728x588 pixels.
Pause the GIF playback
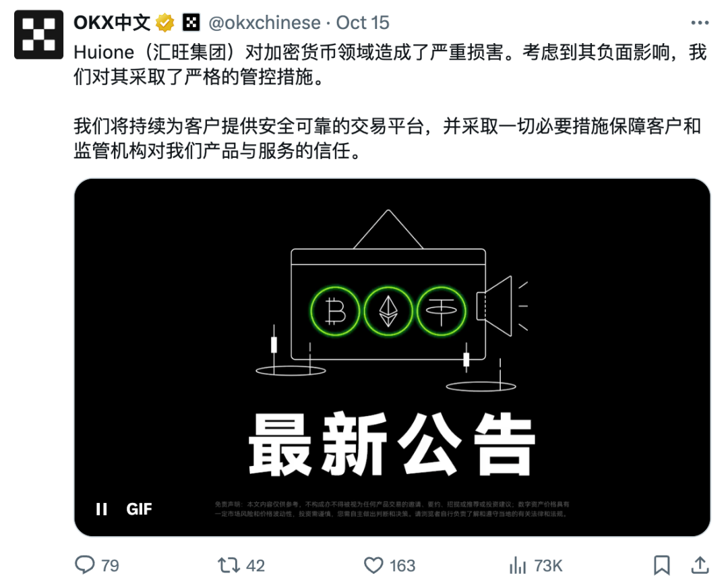(x=102, y=509)
